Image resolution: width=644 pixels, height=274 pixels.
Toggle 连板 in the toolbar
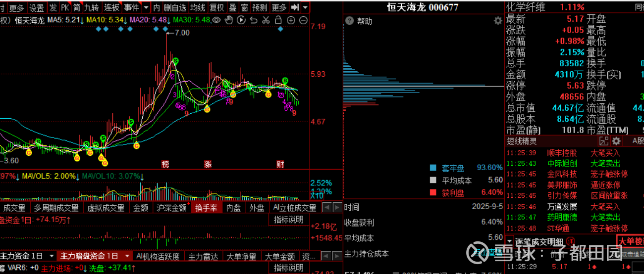111,7
